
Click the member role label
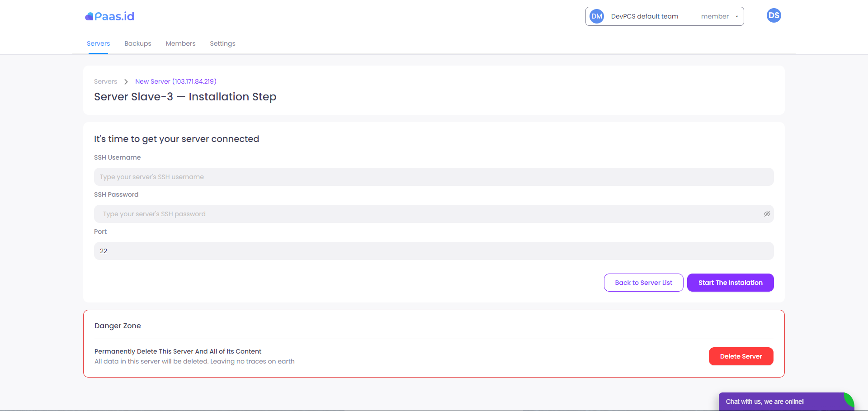coord(715,16)
